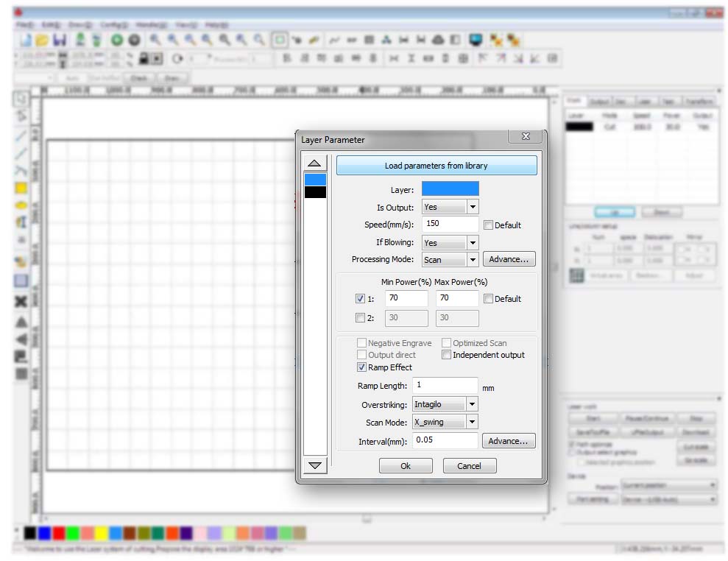Click the Delete (X) tool in left toolbar

tap(18, 302)
